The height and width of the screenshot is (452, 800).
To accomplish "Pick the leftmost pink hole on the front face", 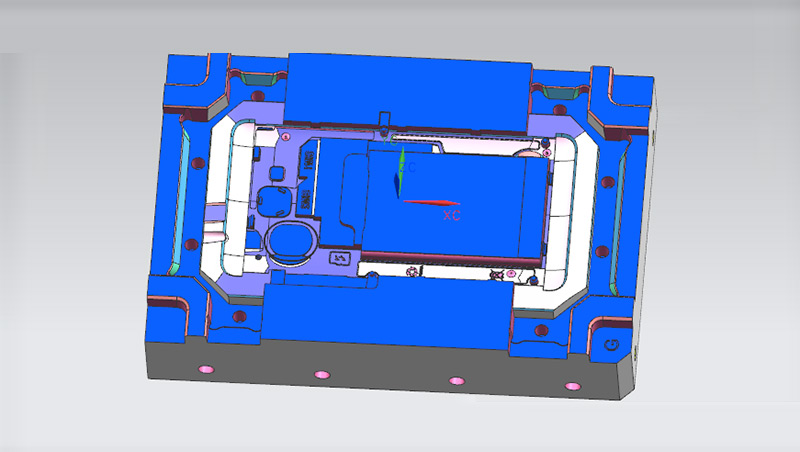I will pos(206,368).
